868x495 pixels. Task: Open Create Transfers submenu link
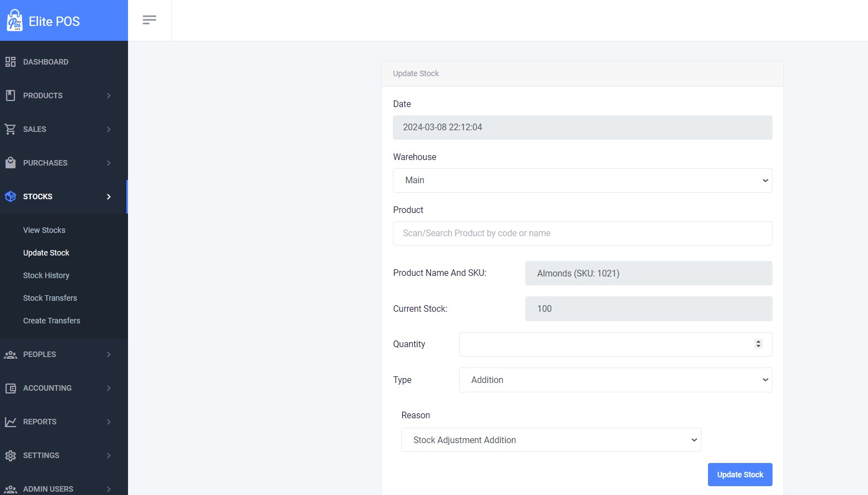[x=52, y=321]
